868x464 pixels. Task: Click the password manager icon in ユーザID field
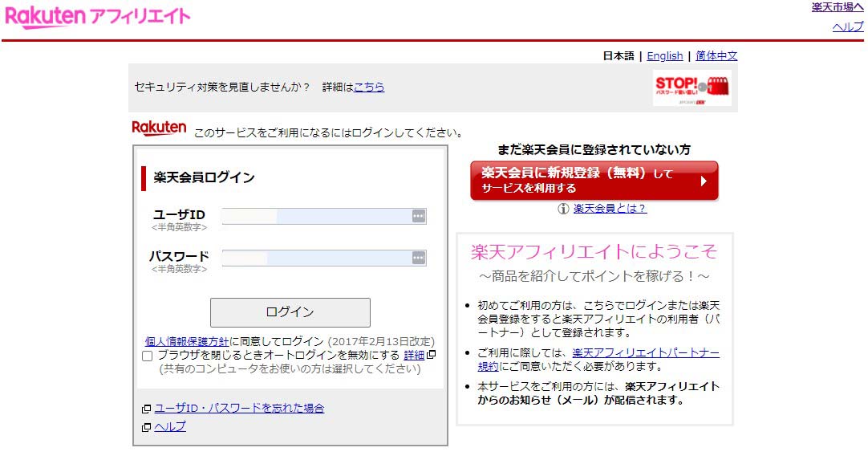point(419,216)
